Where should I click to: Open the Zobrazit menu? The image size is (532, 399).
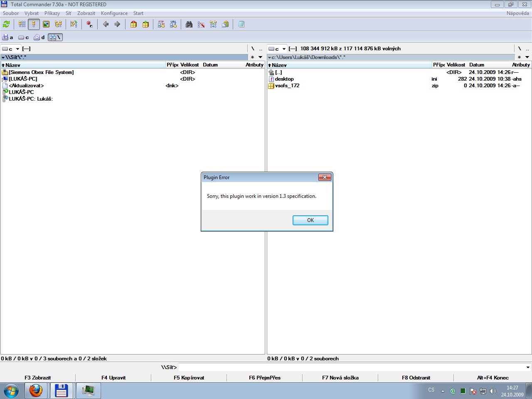point(86,13)
